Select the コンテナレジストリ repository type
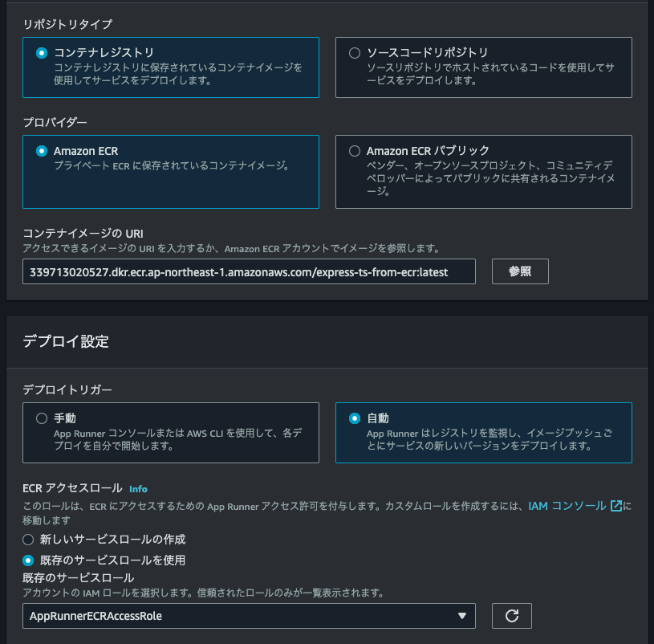654x644 pixels. point(41,53)
